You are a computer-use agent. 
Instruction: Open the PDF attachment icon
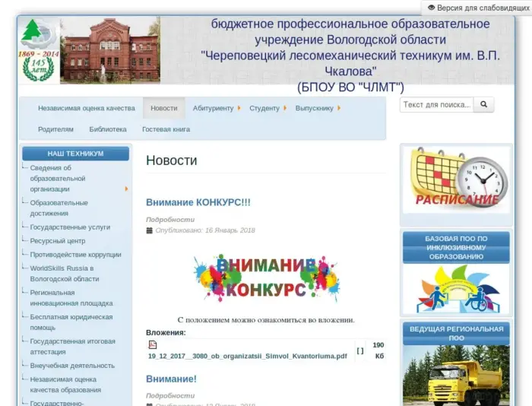(x=152, y=344)
